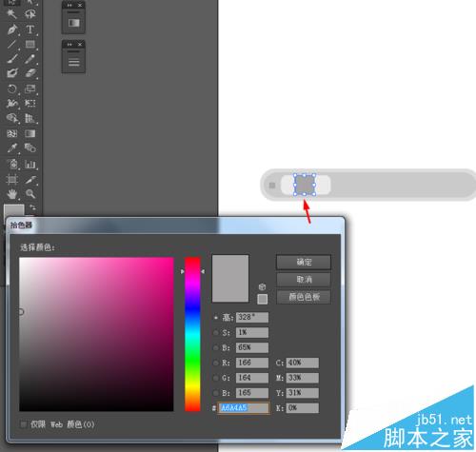Select the Width/Warp tool
476x452 pixels.
coord(12,104)
